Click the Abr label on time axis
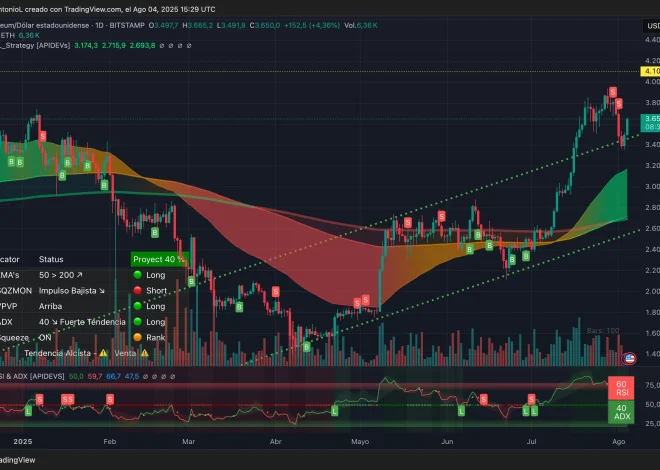Viewport: 660px width, 470px height. click(x=275, y=441)
